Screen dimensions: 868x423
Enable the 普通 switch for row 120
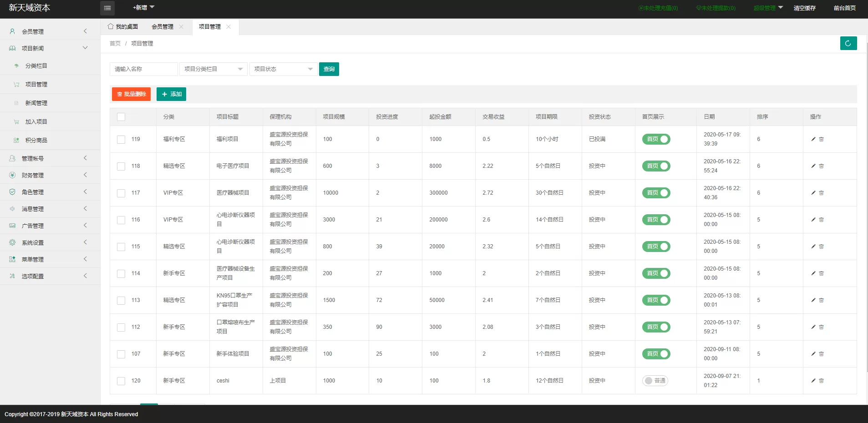click(655, 381)
